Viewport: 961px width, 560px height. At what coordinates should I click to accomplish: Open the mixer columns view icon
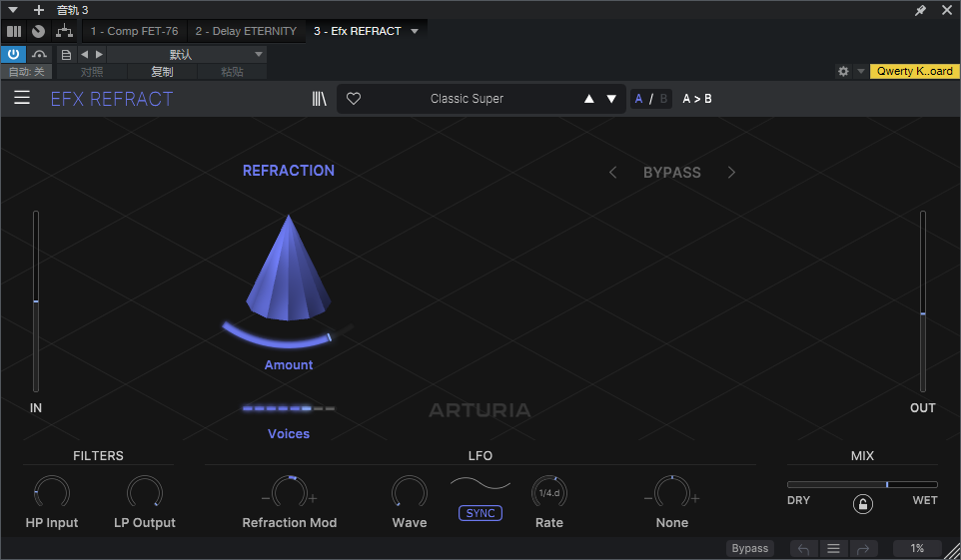[14, 31]
